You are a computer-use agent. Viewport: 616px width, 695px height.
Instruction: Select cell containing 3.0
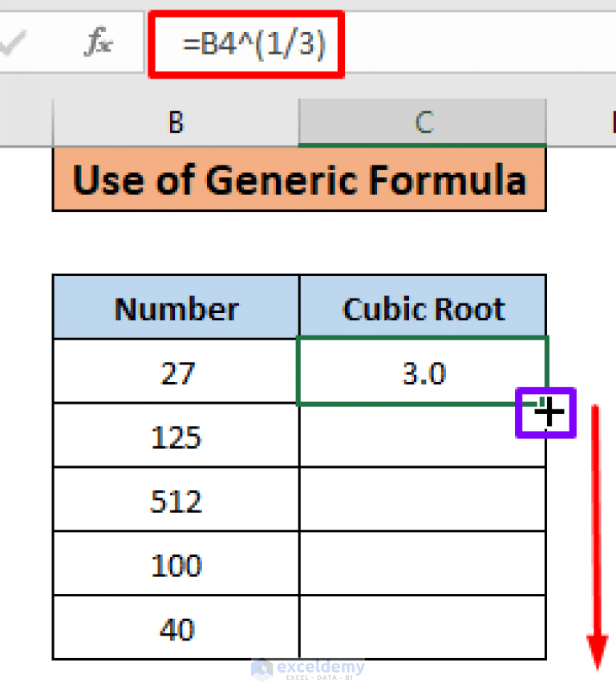click(423, 372)
